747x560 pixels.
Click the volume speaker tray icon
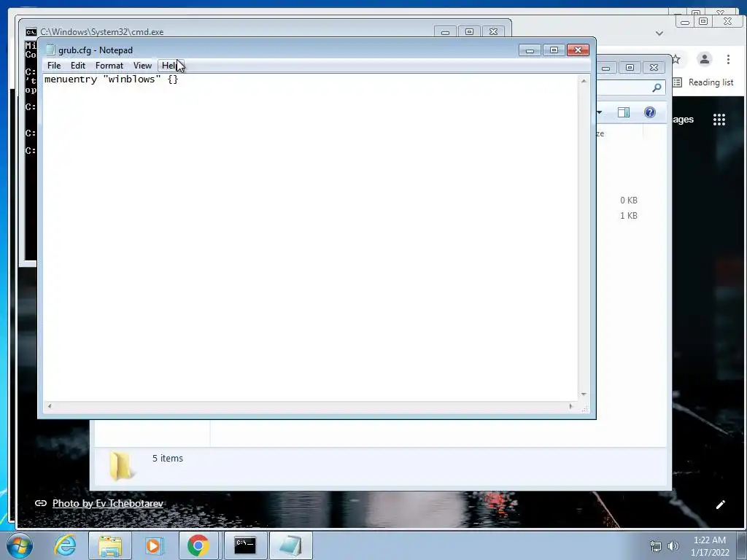tap(673, 546)
